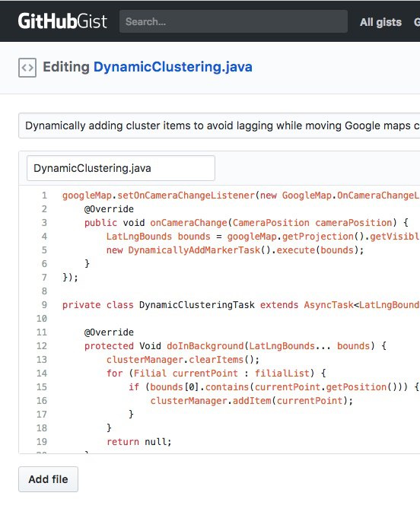Screen dimensions: 420x515
Task: Open the DynamicClustering.java title link
Action: (173, 67)
